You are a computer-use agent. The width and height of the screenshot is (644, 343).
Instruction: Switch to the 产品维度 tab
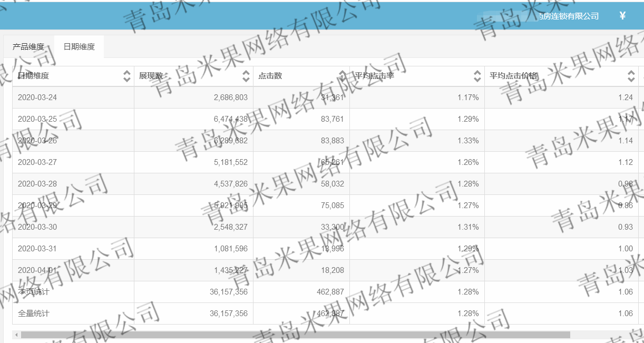coord(28,47)
